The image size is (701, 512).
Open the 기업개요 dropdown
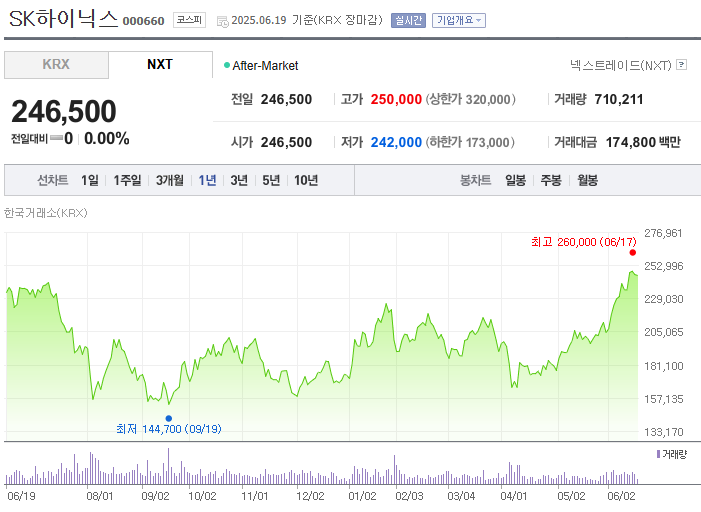(459, 21)
